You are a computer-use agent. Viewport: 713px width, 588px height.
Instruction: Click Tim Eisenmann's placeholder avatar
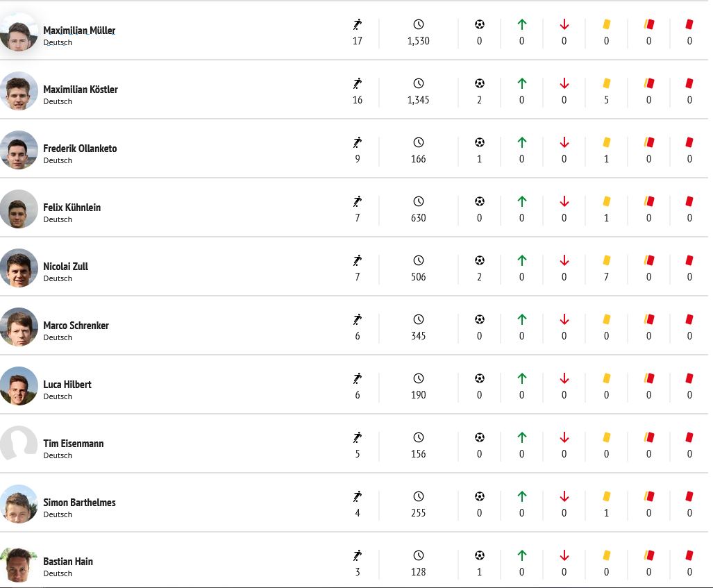pyautogui.click(x=19, y=444)
